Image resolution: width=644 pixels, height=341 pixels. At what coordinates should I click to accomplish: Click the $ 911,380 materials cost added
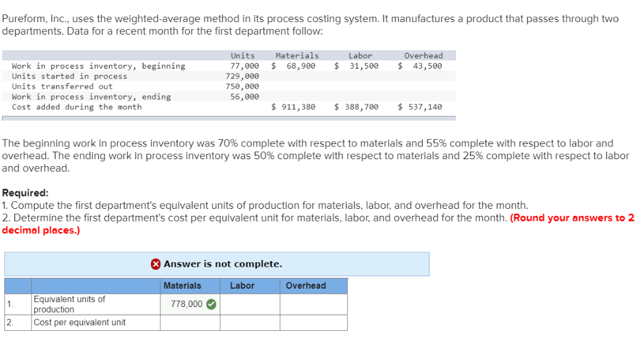[x=293, y=107]
